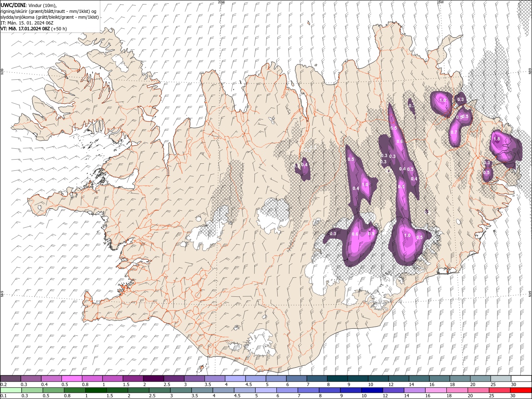The height and width of the screenshot is (399, 532).
Task: Click the UWC/DINI title text
Action: [13, 5]
